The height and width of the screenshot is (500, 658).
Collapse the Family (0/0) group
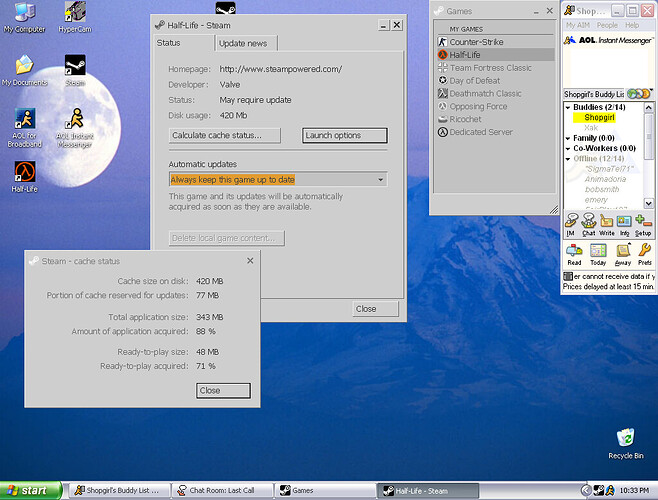point(568,138)
